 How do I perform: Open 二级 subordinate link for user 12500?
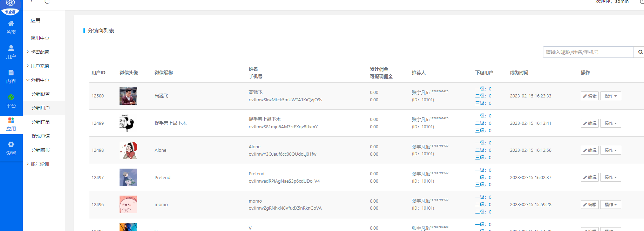[x=483, y=96]
